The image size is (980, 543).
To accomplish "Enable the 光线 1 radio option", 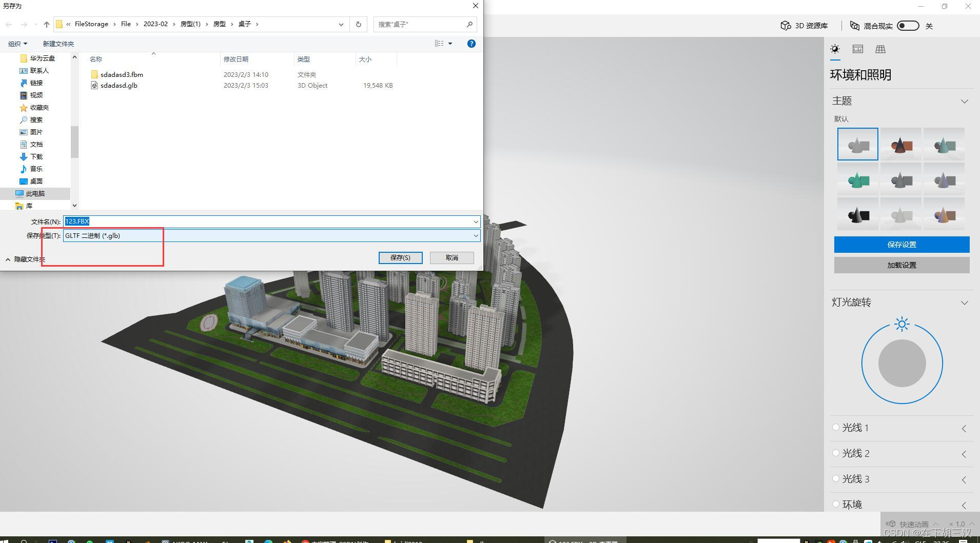I will click(836, 427).
